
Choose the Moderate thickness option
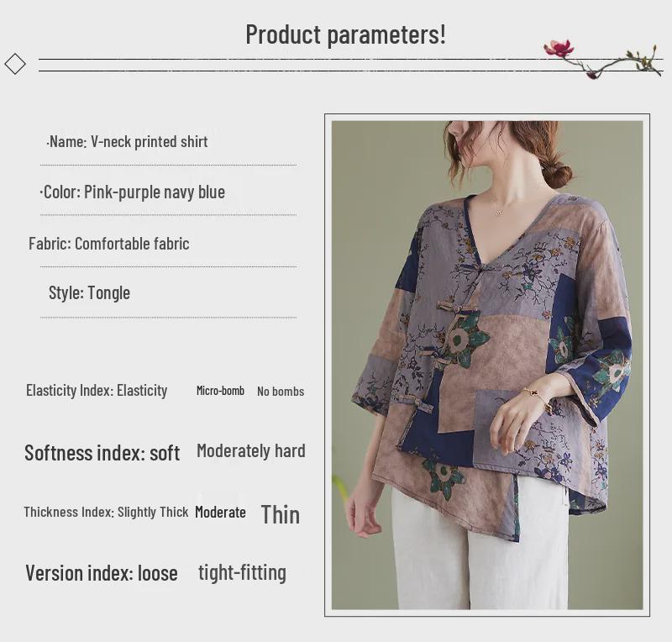click(220, 512)
